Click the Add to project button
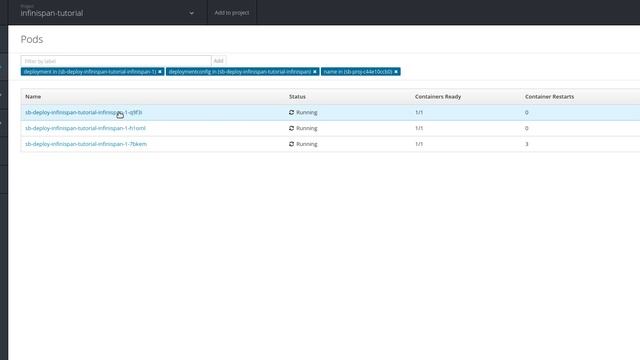Viewport: 640px width, 360px height. click(232, 13)
